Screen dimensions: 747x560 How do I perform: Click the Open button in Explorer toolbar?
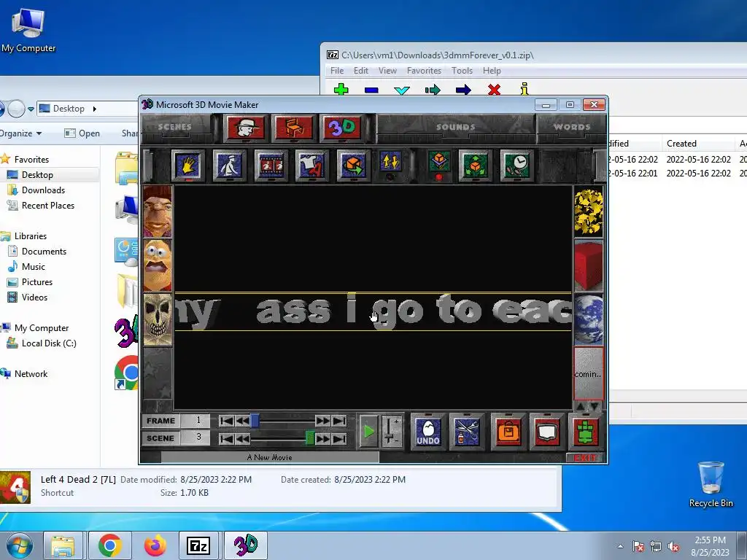82,133
